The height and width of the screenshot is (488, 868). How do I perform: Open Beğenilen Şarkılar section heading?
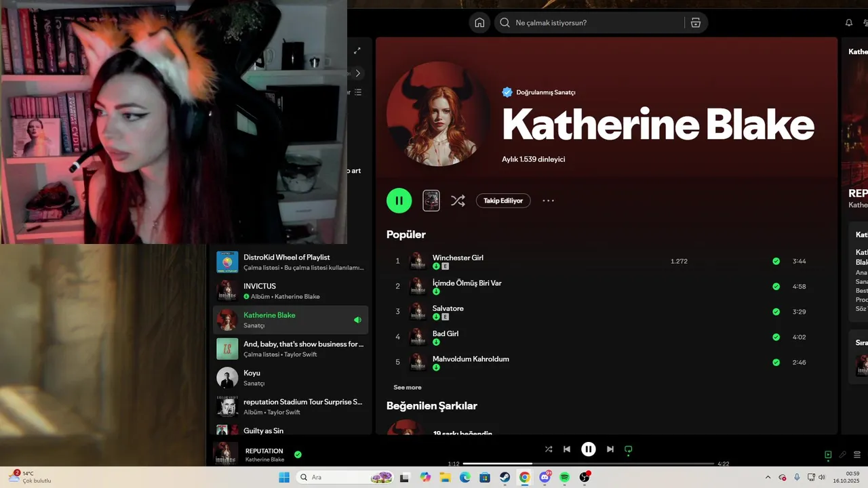(432, 405)
